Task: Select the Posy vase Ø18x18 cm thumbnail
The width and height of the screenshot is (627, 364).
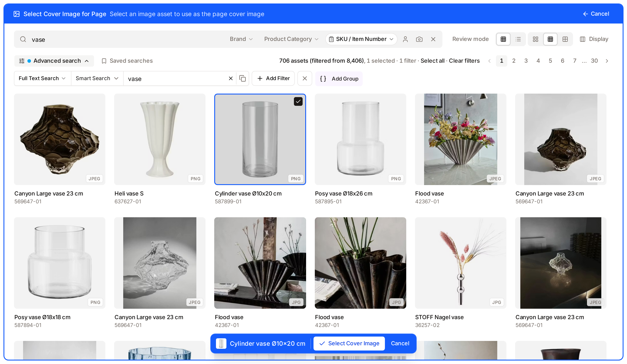Action: click(x=59, y=263)
